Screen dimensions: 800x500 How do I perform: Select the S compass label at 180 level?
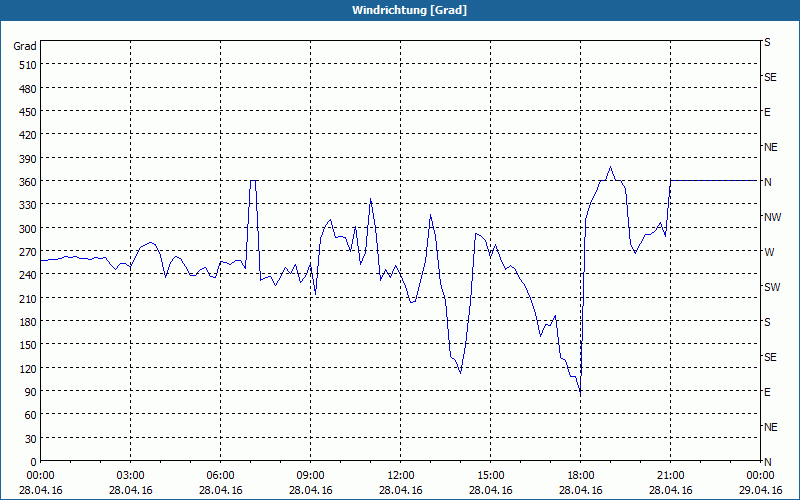coord(767,322)
